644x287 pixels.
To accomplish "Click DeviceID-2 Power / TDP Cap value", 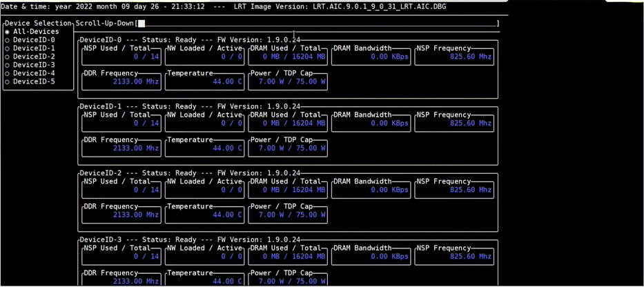I will (292, 215).
